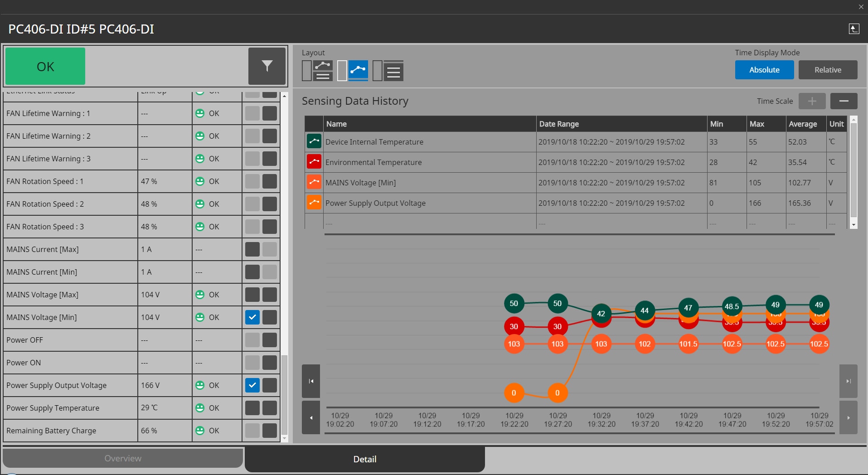Uncheck Power Supply Output Voltage checkbox

pyautogui.click(x=252, y=385)
